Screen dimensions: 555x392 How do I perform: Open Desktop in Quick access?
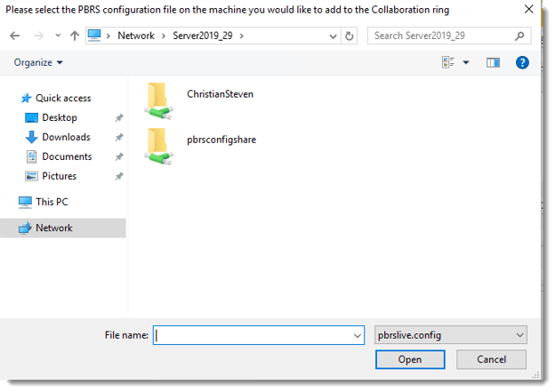pyautogui.click(x=59, y=117)
